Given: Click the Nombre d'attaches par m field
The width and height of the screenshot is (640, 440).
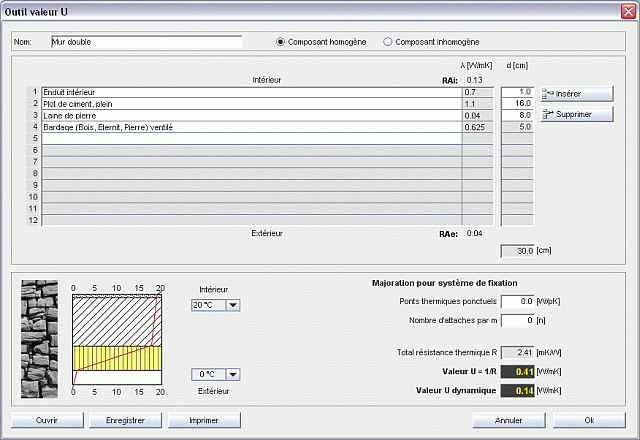Looking at the screenshot, I should pyautogui.click(x=516, y=320).
